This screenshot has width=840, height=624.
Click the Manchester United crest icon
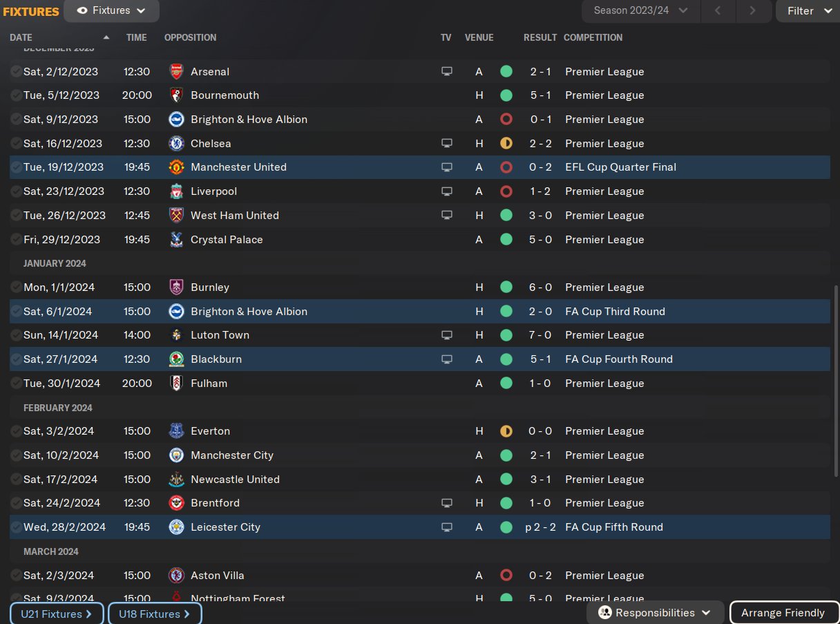(176, 167)
